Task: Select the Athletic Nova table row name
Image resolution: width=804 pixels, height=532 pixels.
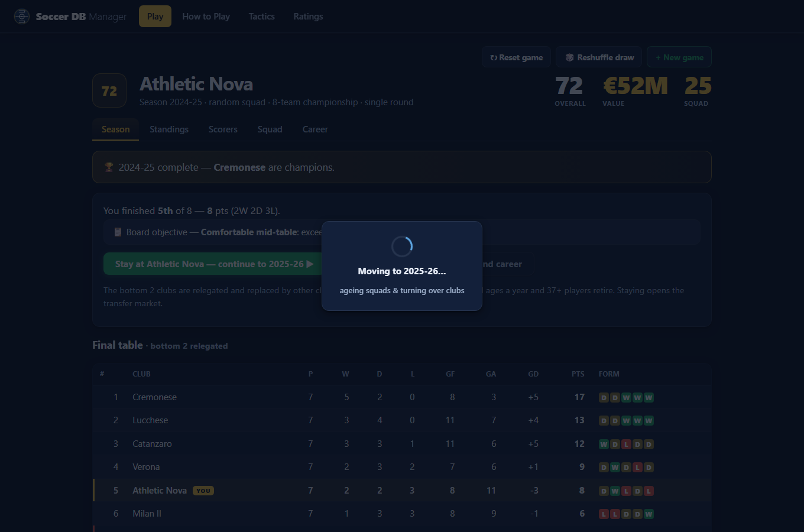Action: coord(160,491)
